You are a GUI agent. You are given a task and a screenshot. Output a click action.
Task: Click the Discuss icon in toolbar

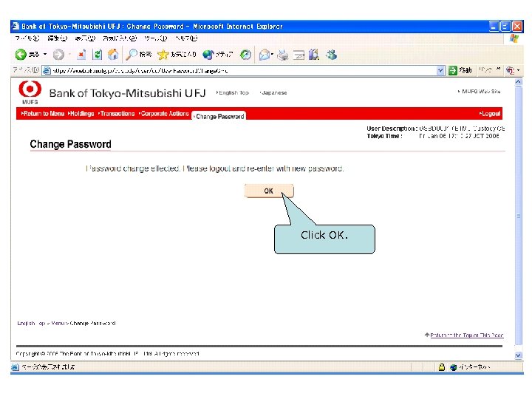coord(314,54)
